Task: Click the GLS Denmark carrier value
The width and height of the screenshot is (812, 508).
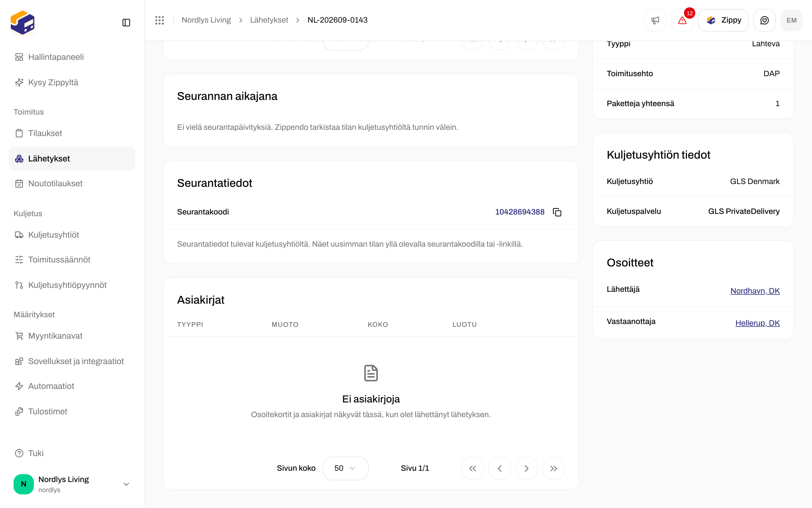Action: point(754,181)
